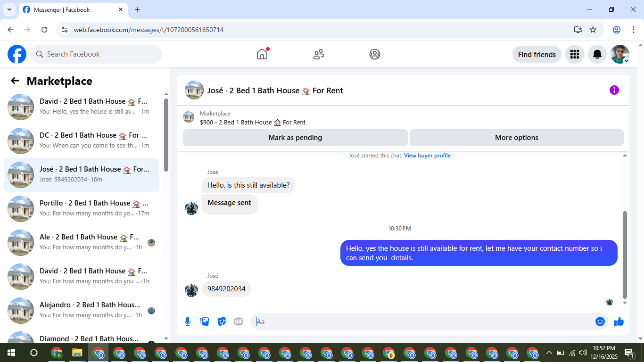Open the DC conversation
The height and width of the screenshot is (362, 644).
(81, 141)
